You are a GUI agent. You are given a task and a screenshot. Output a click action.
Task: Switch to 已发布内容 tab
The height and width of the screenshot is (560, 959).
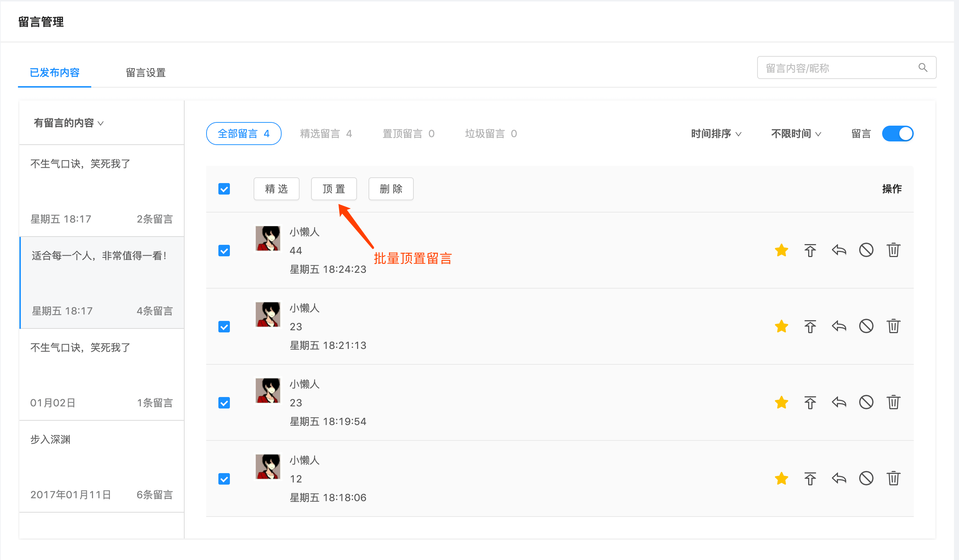(55, 72)
